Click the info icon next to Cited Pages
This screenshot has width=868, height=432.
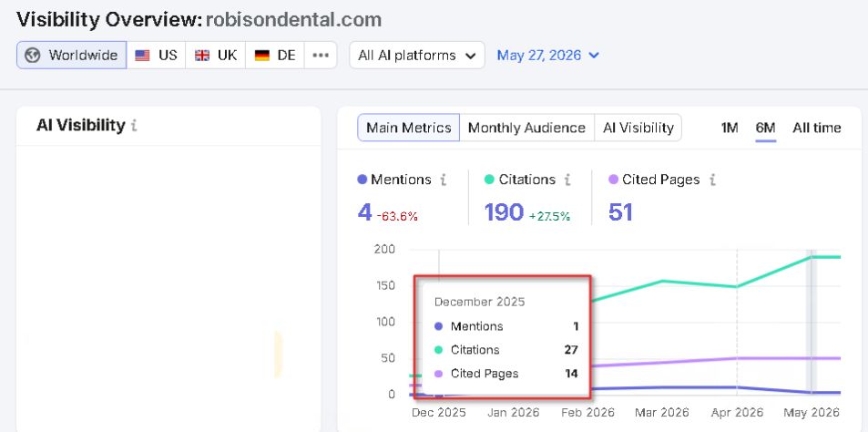[712, 180]
